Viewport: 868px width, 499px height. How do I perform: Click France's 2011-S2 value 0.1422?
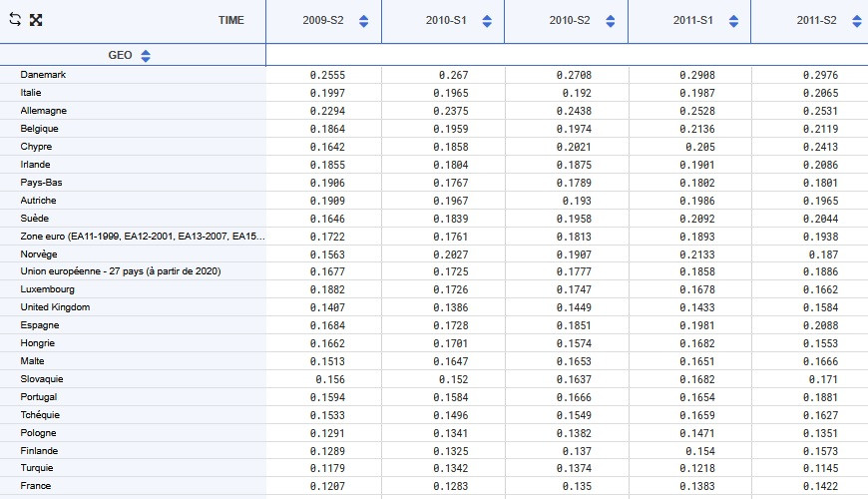pyautogui.click(x=820, y=486)
